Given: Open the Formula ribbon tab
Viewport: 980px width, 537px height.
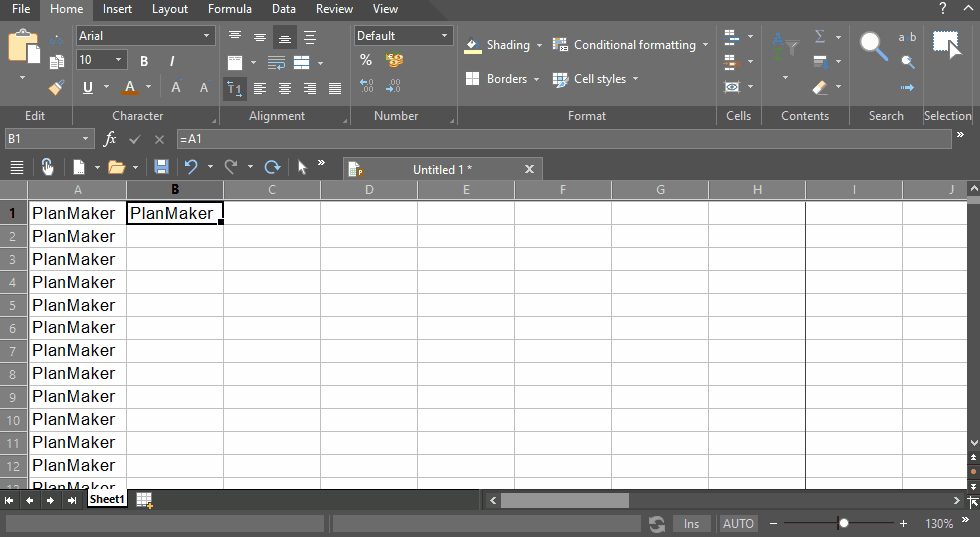Looking at the screenshot, I should (x=229, y=9).
